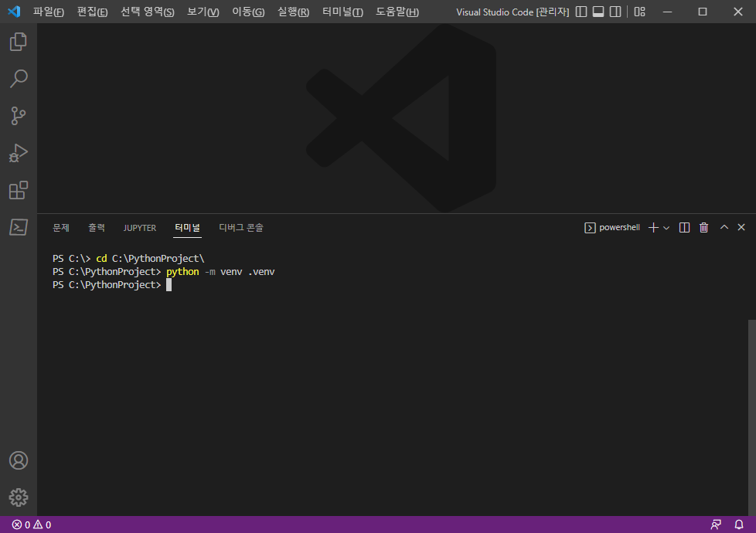Create a new terminal with plus icon
The height and width of the screenshot is (533, 756).
coord(653,227)
